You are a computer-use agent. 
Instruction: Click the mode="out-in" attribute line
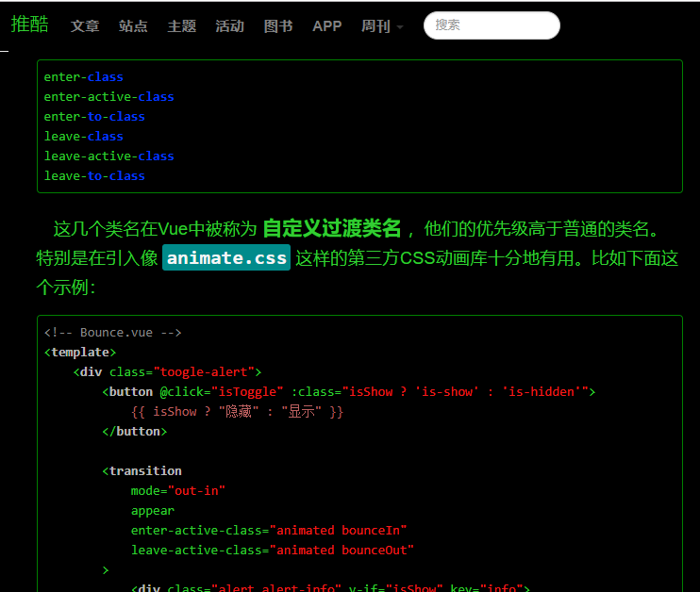(178, 491)
